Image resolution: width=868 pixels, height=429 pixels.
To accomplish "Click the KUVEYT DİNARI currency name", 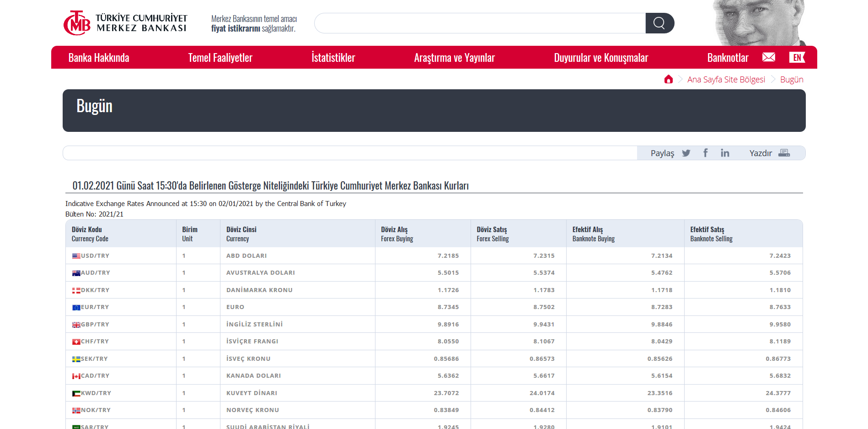I will pyautogui.click(x=252, y=393).
